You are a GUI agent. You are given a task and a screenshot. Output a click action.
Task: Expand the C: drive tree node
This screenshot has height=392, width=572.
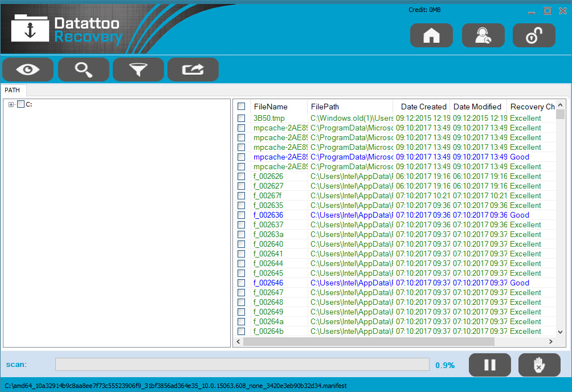point(11,104)
